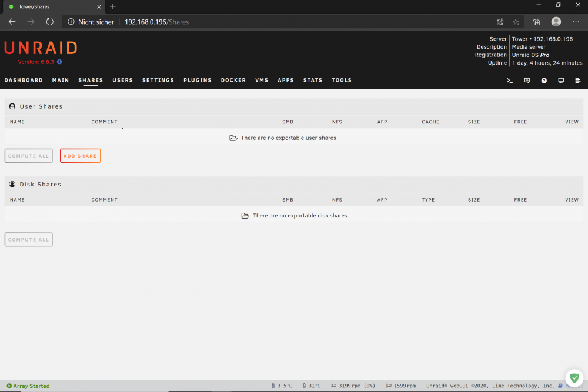Click the uptime '1 day, 4 hours, 24 minutes'

click(x=547, y=63)
